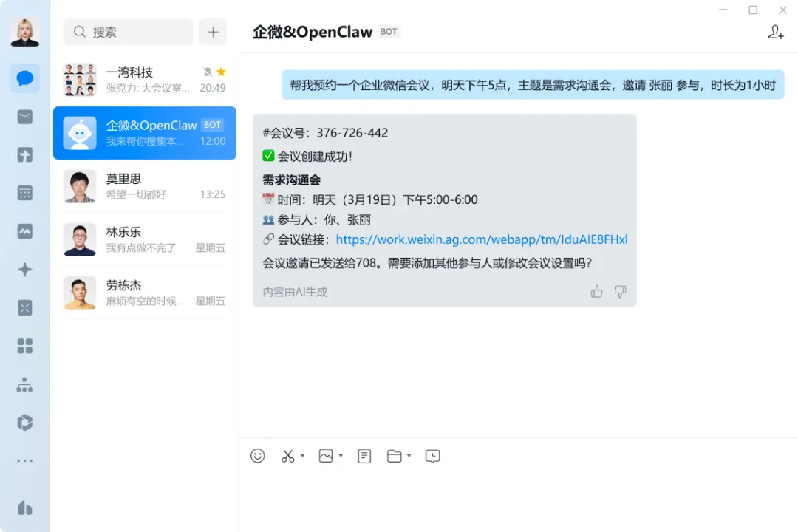Image resolution: width=798 pixels, height=532 pixels.
Task: Click the meeting number 376-726-442 text
Action: 352,133
